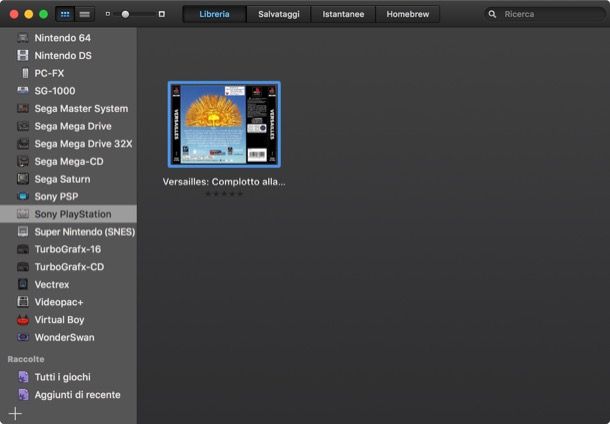Select the Sega Master System icon
The width and height of the screenshot is (610, 424).
23,109
